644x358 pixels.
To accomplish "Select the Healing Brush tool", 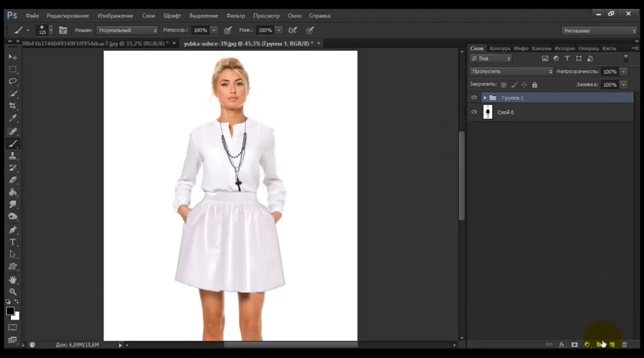I will point(13,131).
